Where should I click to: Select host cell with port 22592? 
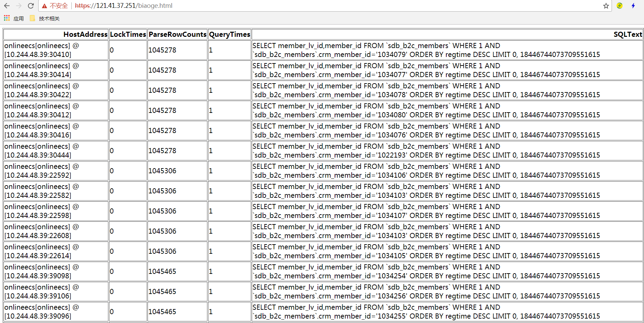coord(56,171)
